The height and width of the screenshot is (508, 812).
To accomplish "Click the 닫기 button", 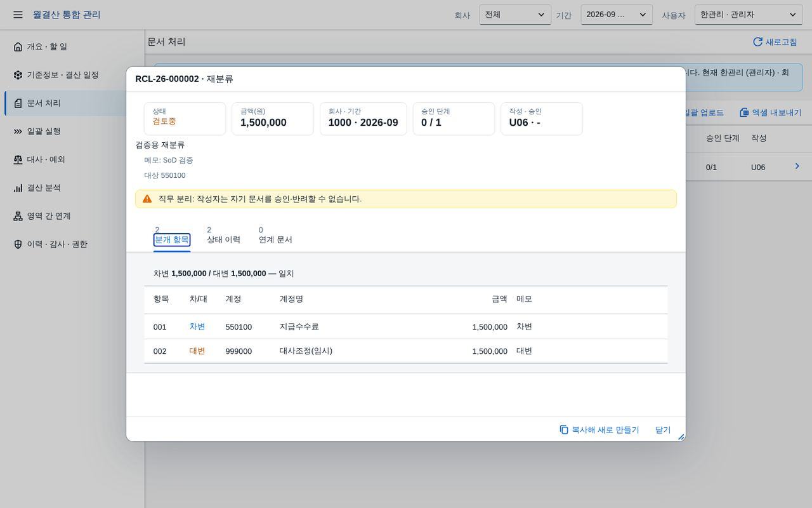I will (x=663, y=430).
